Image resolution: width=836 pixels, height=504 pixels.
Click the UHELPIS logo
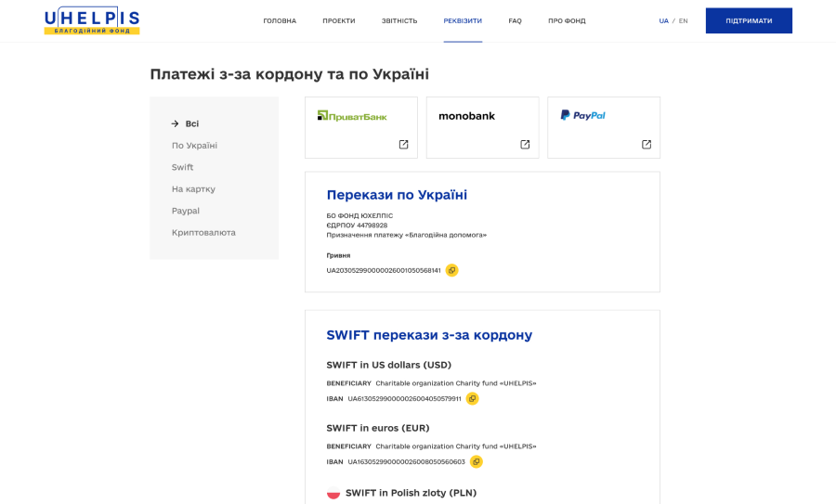coord(92,20)
